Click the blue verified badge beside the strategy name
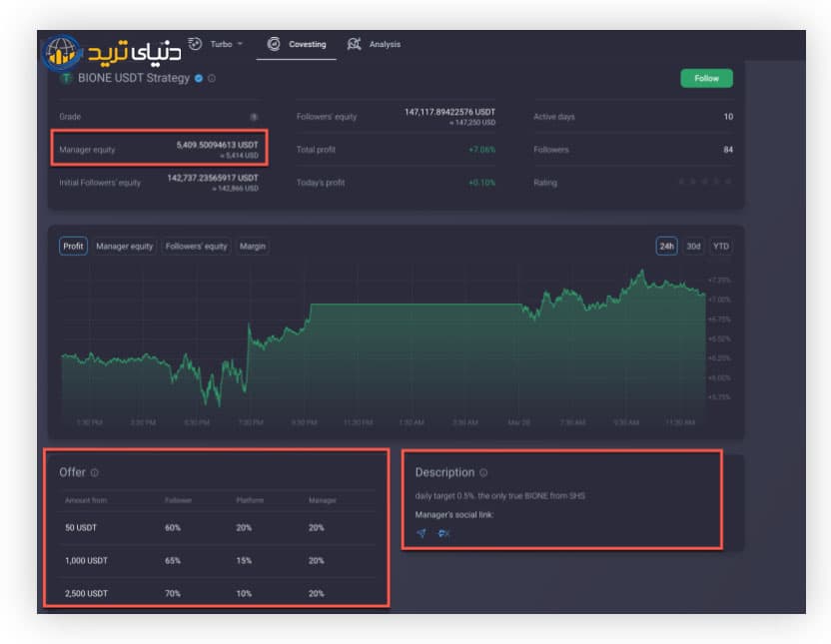 199,79
